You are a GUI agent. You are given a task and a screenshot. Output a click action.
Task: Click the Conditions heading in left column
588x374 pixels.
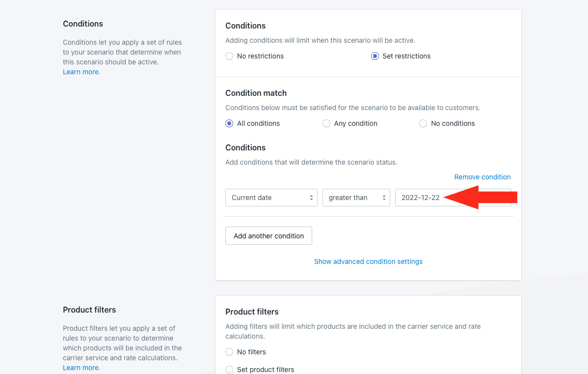pyautogui.click(x=83, y=24)
